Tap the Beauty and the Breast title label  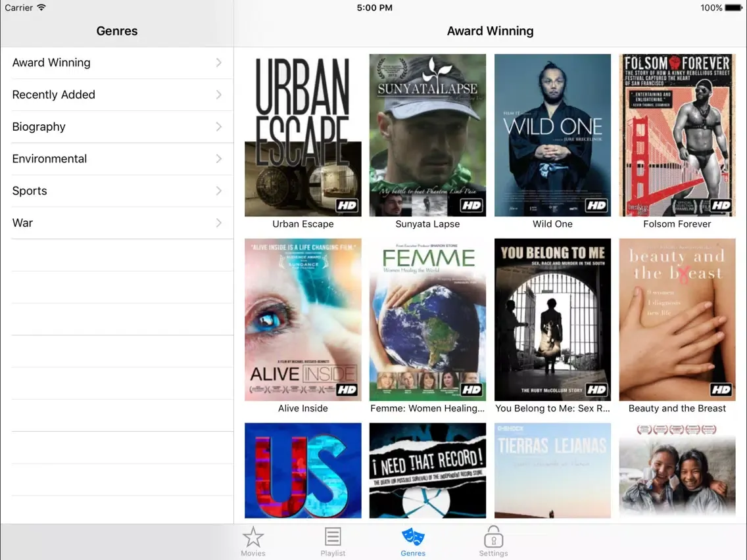tap(677, 408)
